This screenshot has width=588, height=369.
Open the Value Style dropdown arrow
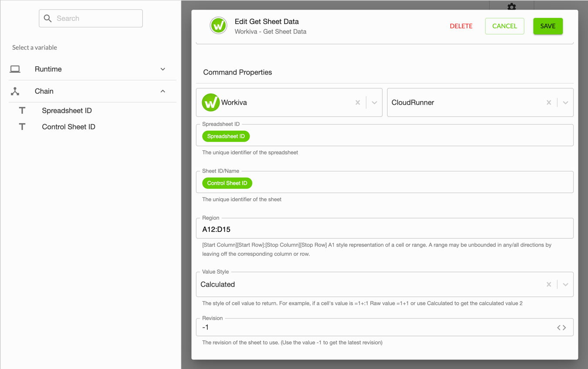click(x=565, y=284)
